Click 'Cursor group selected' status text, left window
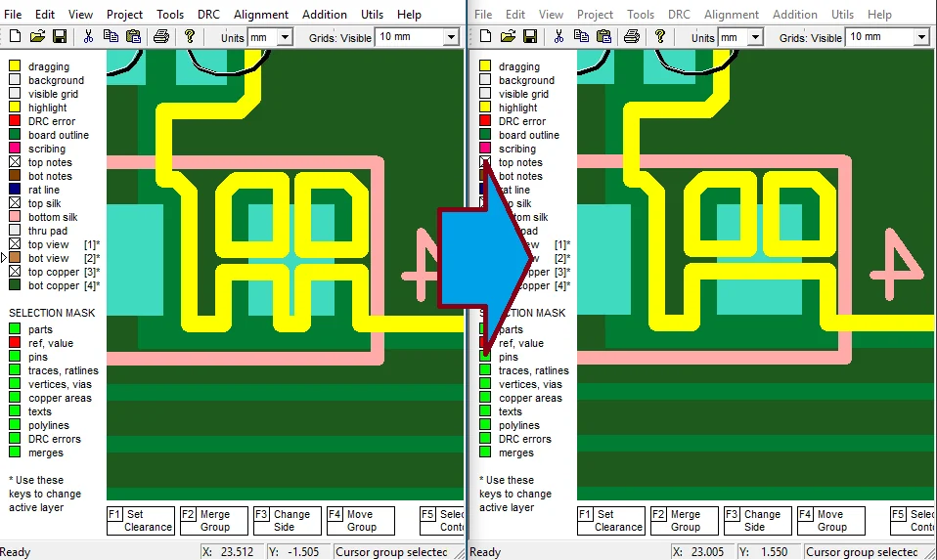 391,552
